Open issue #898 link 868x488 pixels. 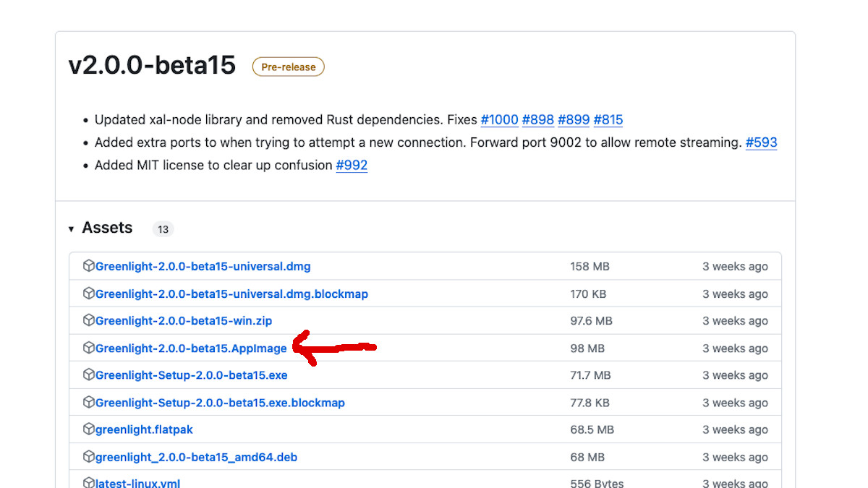click(x=537, y=120)
